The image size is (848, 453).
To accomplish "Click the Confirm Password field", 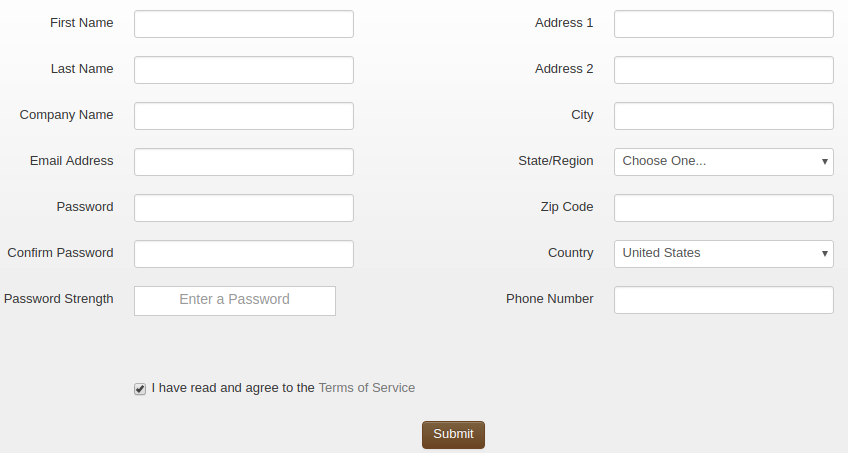I will point(243,254).
